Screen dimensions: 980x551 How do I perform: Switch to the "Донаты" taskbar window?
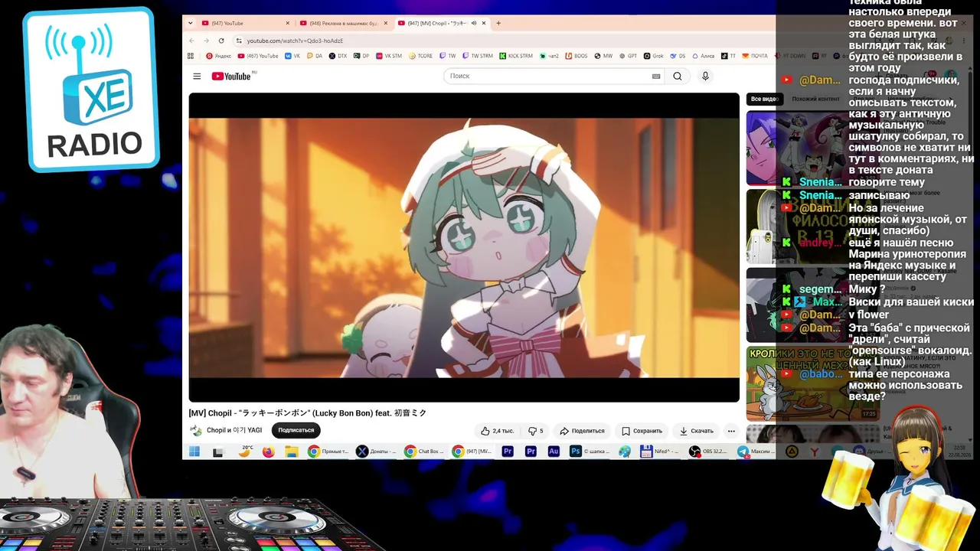pyautogui.click(x=376, y=452)
